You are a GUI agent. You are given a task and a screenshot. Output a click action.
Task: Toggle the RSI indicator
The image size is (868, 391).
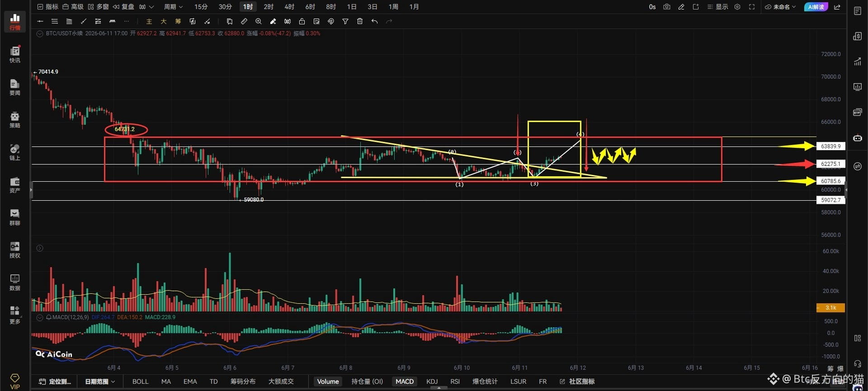click(x=455, y=382)
